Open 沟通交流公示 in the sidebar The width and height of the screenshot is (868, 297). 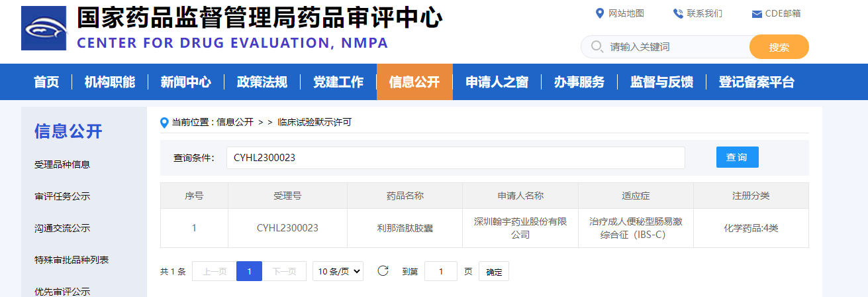pos(62,228)
